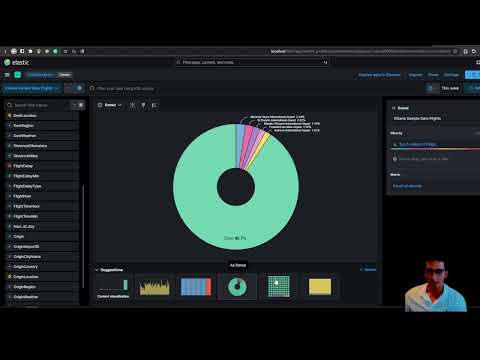Image resolution: width=480 pixels, height=360 pixels.
Task: Click the saved query icon beside the query bar
Action: coord(92,88)
